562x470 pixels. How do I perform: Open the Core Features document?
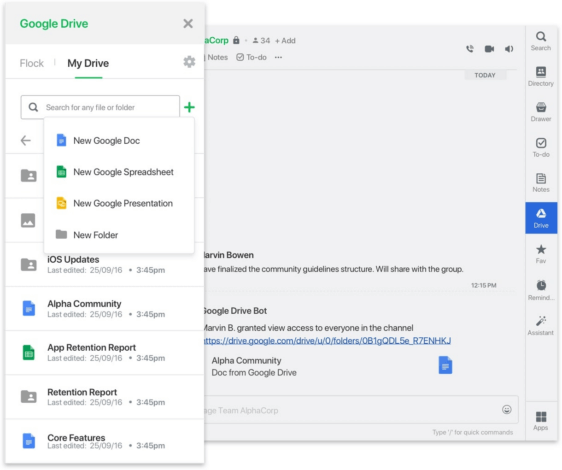[105, 441]
